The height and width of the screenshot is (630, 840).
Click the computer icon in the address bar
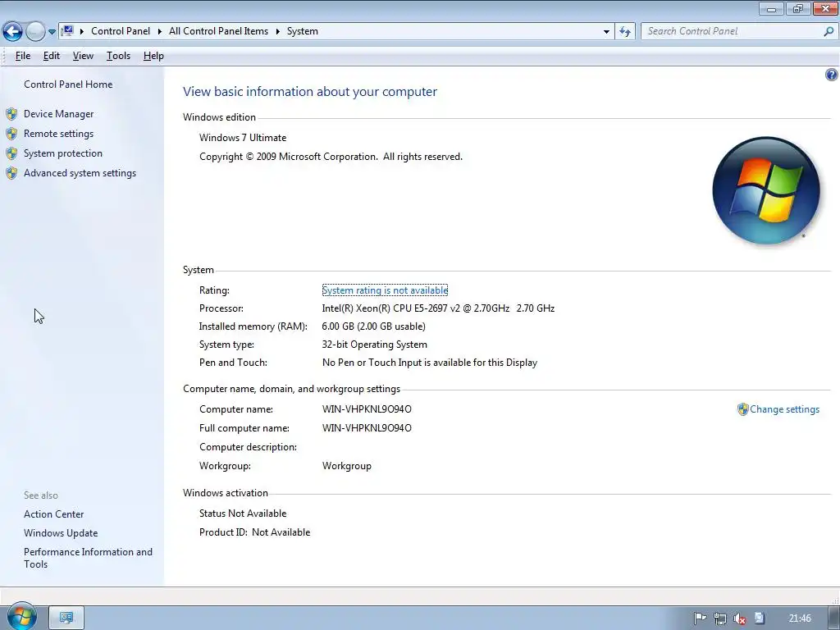coord(67,31)
